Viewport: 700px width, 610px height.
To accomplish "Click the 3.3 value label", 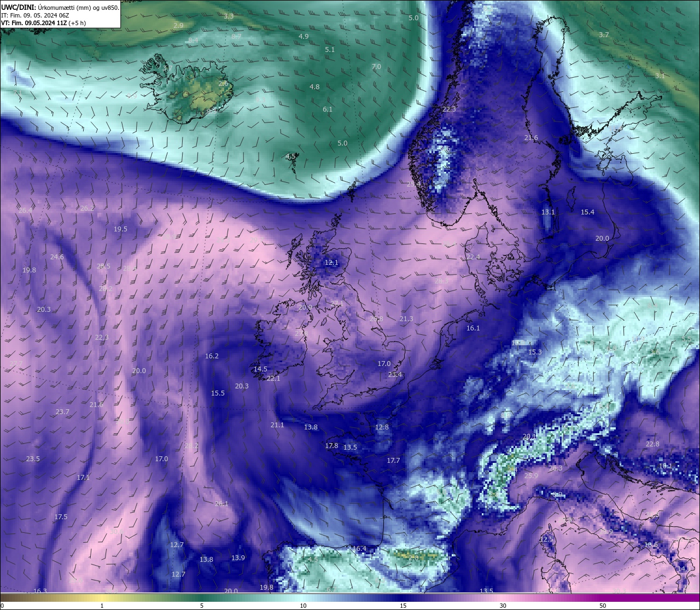I will click(229, 16).
